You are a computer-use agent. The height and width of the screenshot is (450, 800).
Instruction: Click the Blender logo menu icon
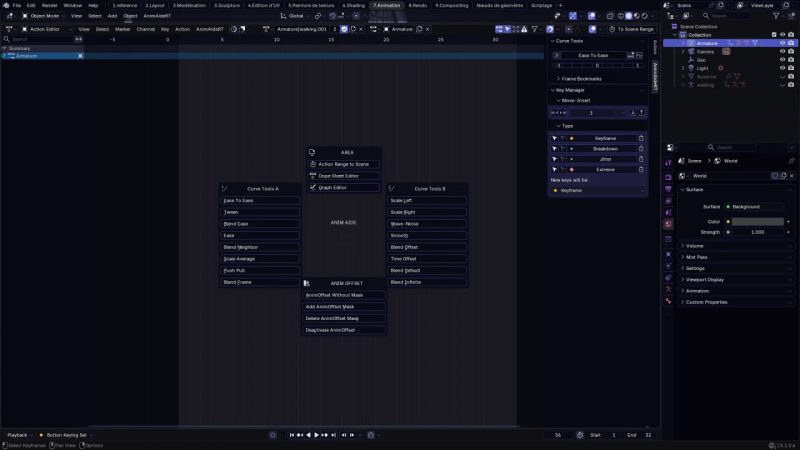[x=5, y=5]
